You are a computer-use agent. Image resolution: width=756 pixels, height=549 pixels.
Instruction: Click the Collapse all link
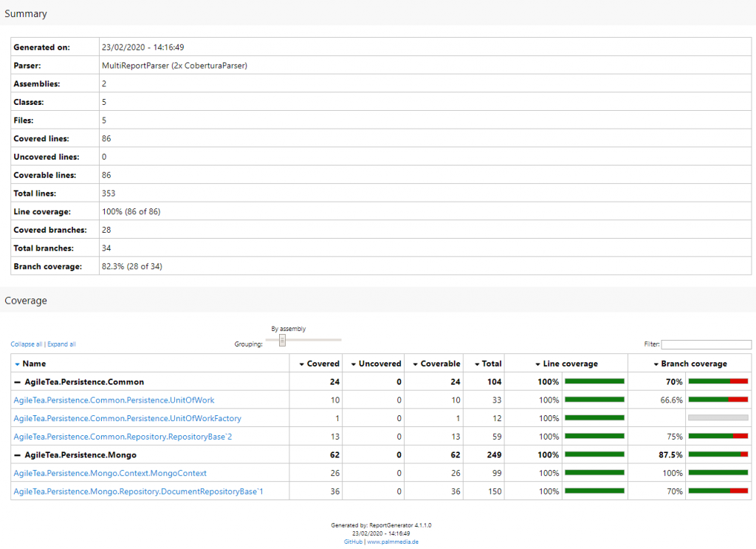(27, 344)
